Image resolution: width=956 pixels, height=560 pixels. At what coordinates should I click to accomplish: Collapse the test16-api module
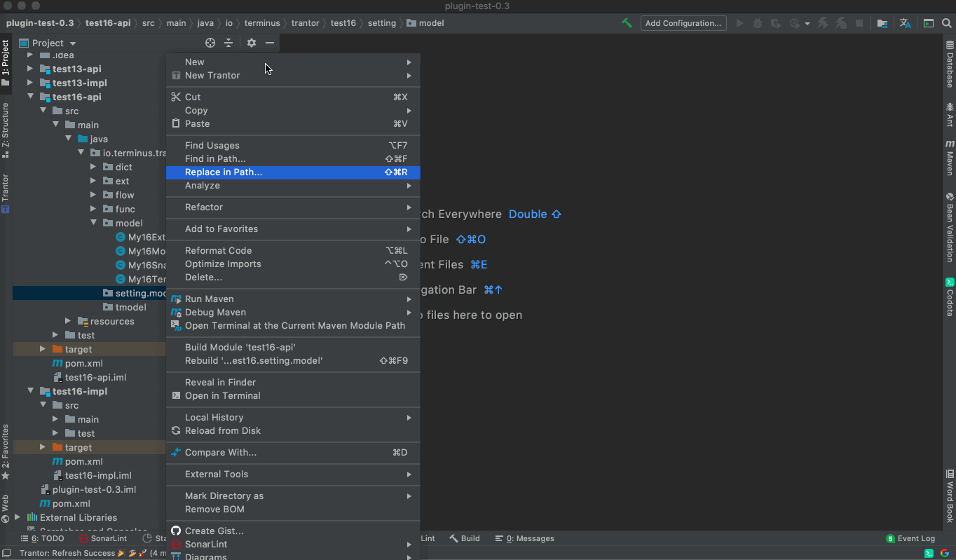tap(30, 97)
